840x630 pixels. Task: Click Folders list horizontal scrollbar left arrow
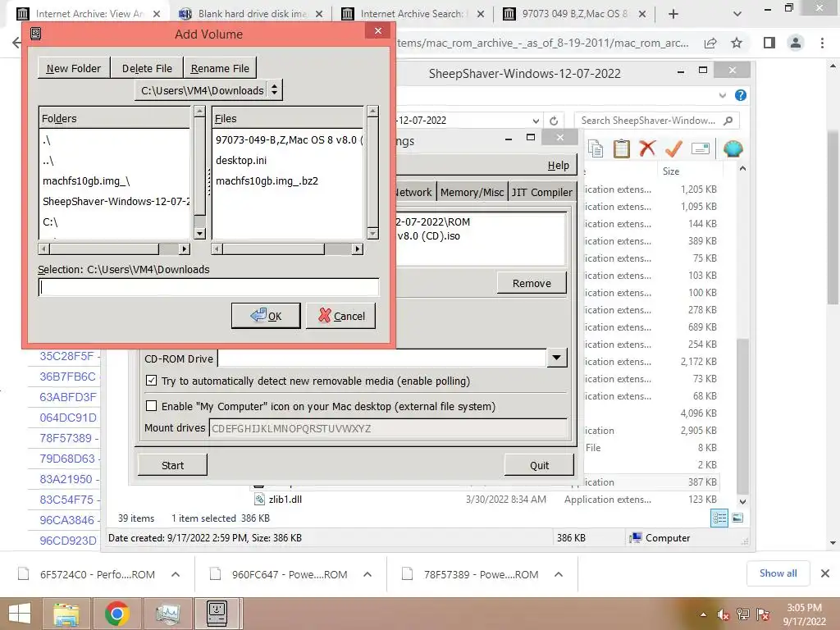point(44,249)
